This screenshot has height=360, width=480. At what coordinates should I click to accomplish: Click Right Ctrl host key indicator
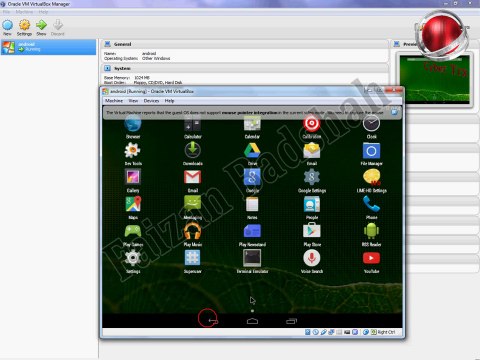(x=386, y=332)
